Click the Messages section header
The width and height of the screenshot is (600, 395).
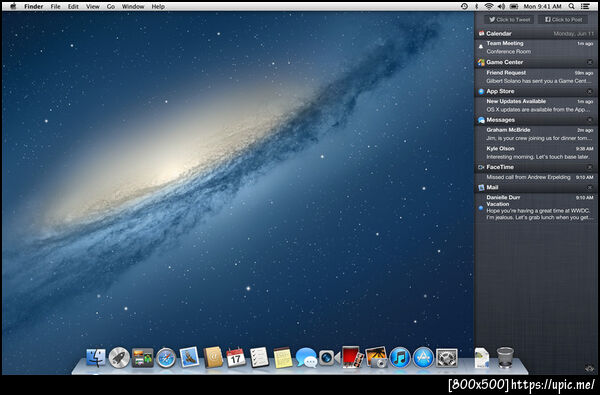point(536,120)
